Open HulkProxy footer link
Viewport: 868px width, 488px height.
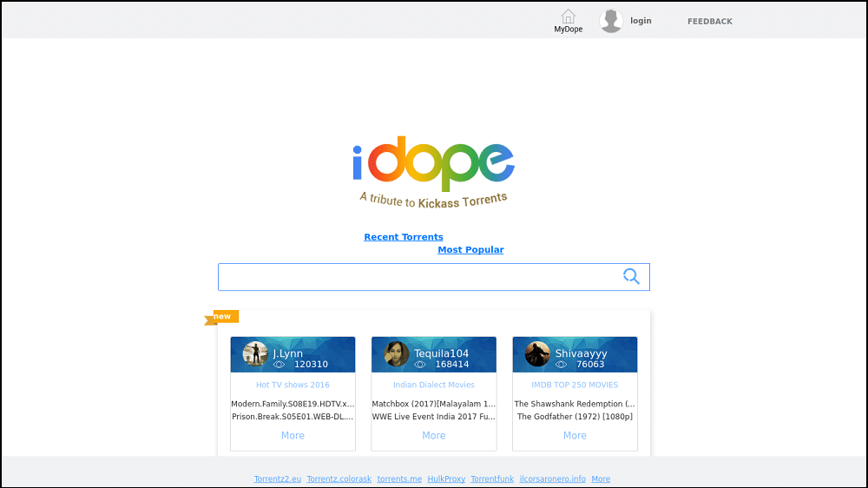pos(446,479)
